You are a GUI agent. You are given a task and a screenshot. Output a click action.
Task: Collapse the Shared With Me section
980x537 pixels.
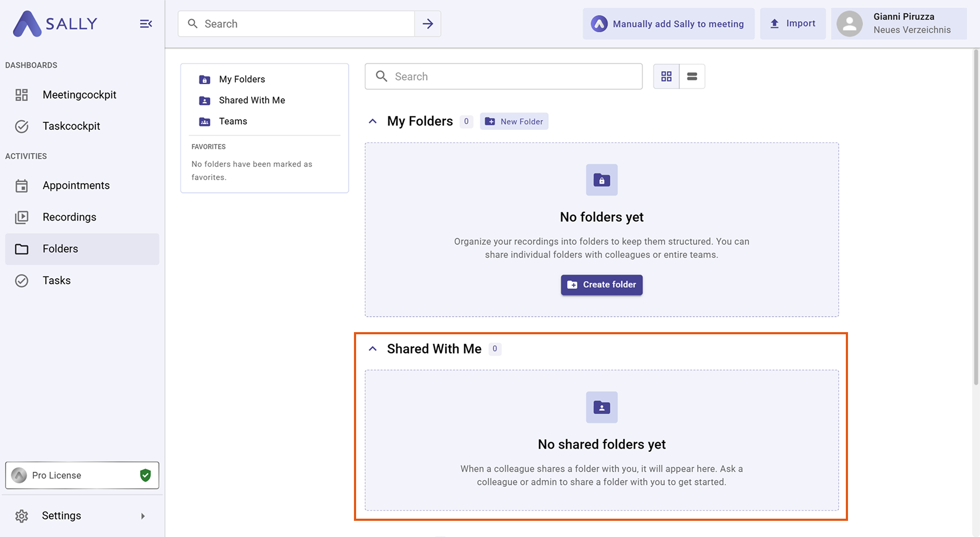click(x=372, y=349)
